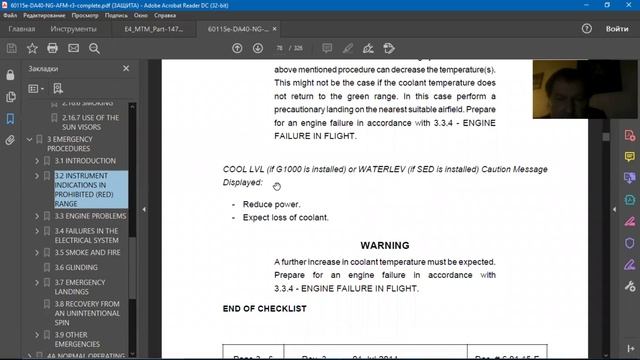Close the 60115e-DA40-NG document tab
The width and height of the screenshot is (640, 360).
coord(274,29)
